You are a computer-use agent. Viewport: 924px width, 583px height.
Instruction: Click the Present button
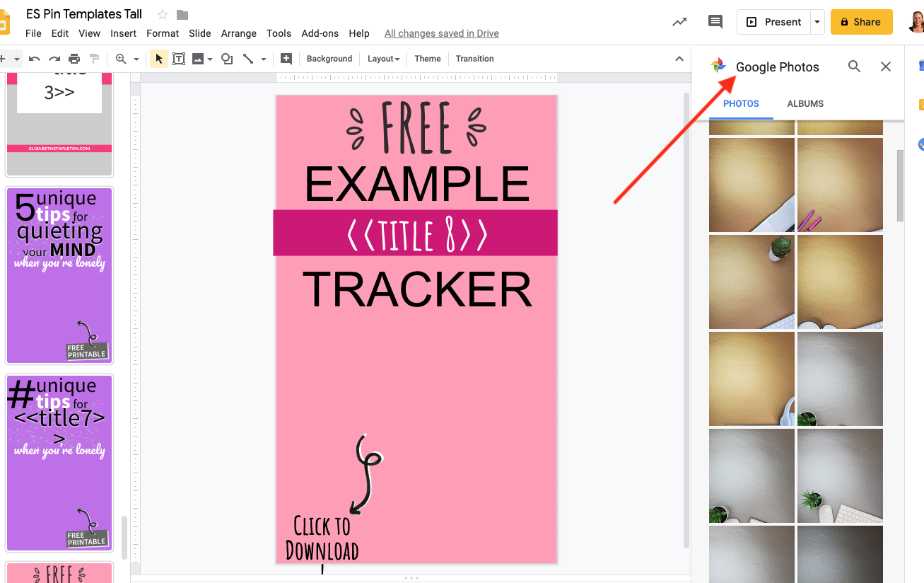click(774, 22)
